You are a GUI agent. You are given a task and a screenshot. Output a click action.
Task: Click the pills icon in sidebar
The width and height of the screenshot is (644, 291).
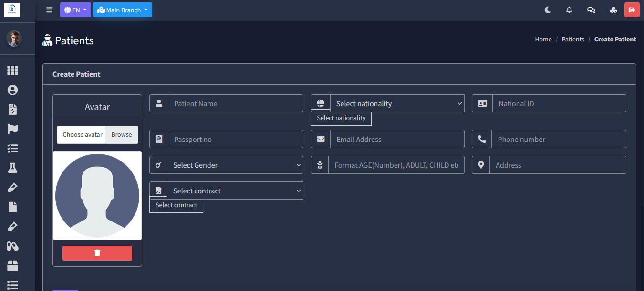click(x=12, y=246)
